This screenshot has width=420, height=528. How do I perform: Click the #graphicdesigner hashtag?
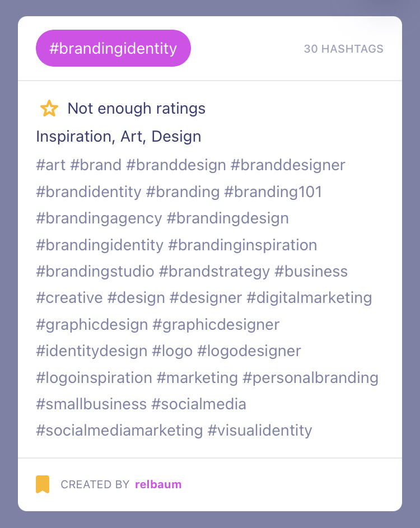[x=216, y=325]
